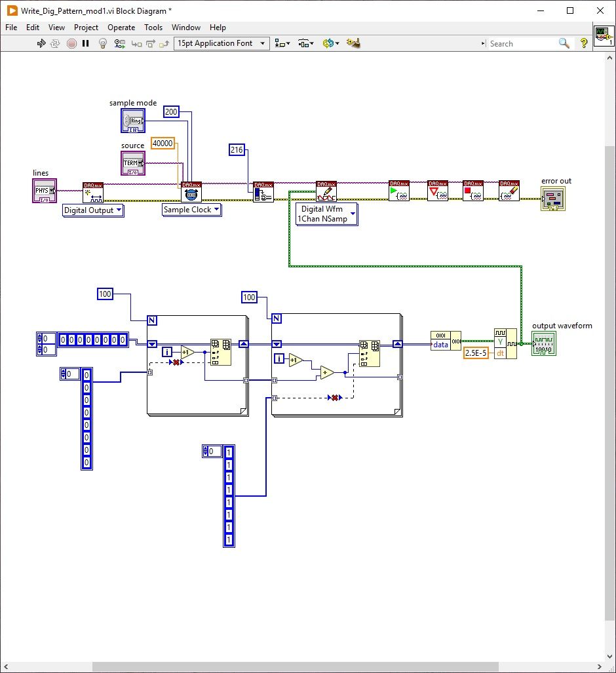Toggle Run Continuously mode

click(x=56, y=43)
